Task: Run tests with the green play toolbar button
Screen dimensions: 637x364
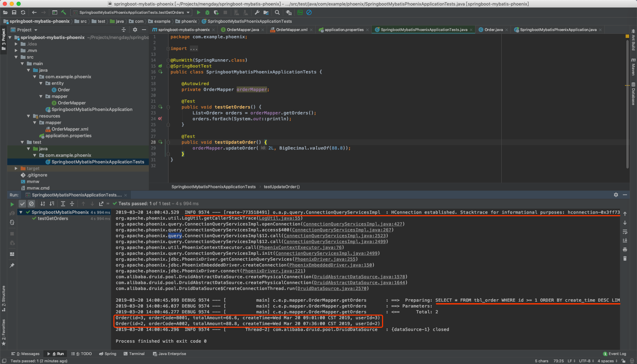Action: point(198,12)
